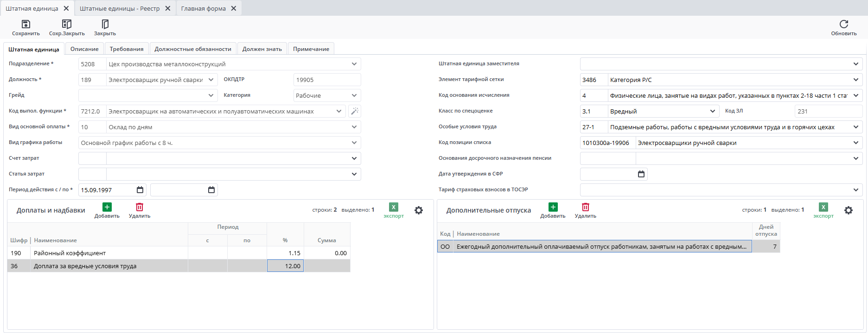Expand the Особые условия труда dropdown
Image resolution: width=868 pixels, height=333 pixels.
856,127
